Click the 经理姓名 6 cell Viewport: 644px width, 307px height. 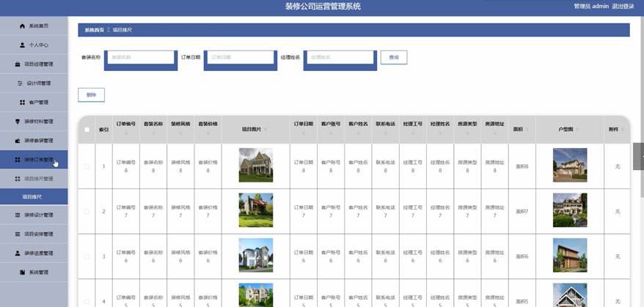pyautogui.click(x=440, y=256)
